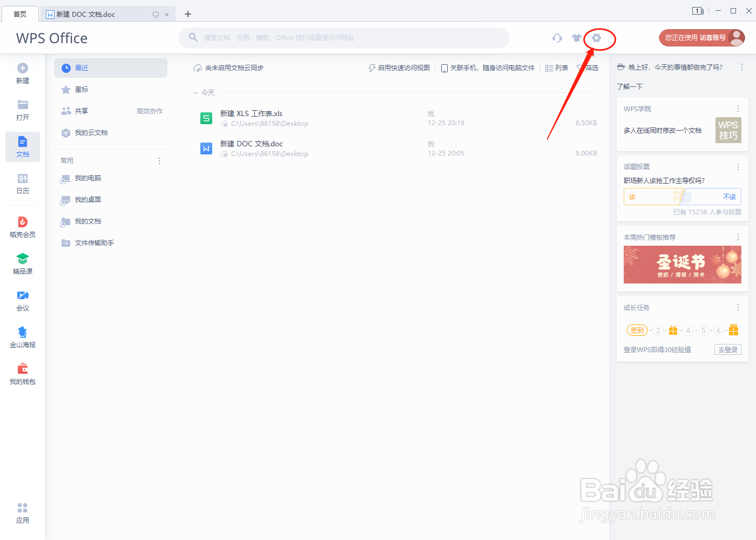Click the customer service headset icon
756x540 pixels.
pyautogui.click(x=557, y=38)
